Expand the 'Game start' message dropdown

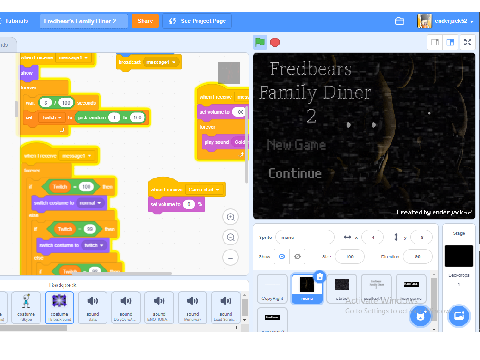[204, 189]
